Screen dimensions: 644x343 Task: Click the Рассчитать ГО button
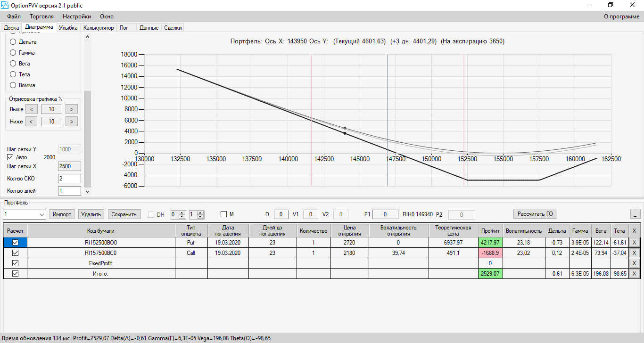(x=535, y=214)
